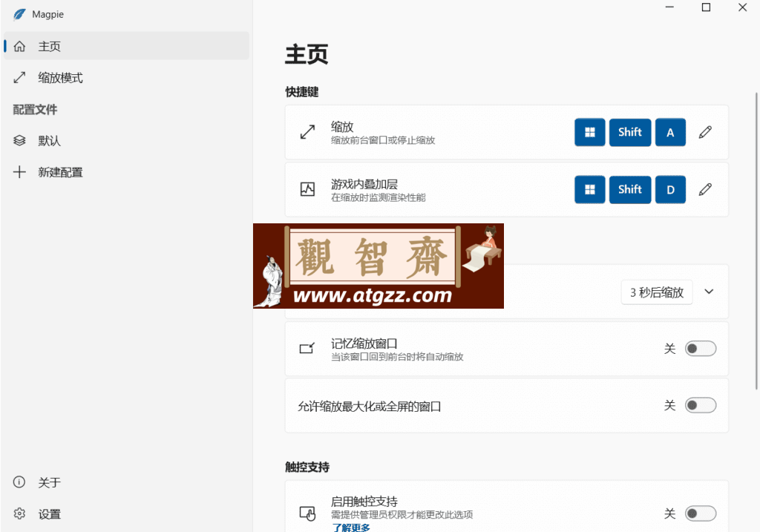This screenshot has width=760, height=532.
Task: Click the info icon beside 关于
Action: 19,482
